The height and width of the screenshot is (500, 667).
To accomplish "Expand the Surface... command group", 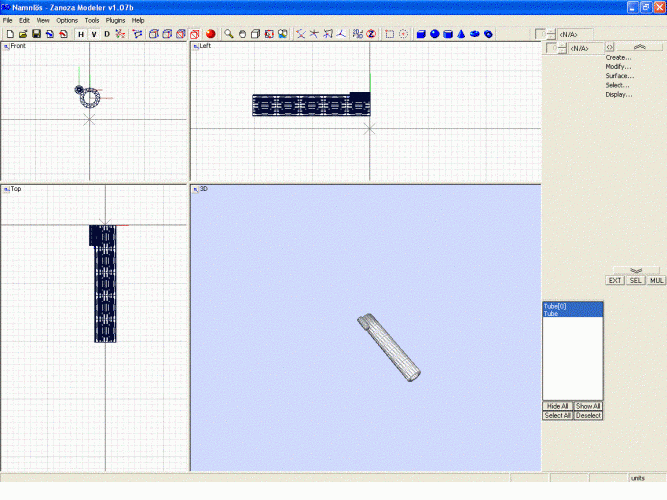I will click(x=619, y=76).
